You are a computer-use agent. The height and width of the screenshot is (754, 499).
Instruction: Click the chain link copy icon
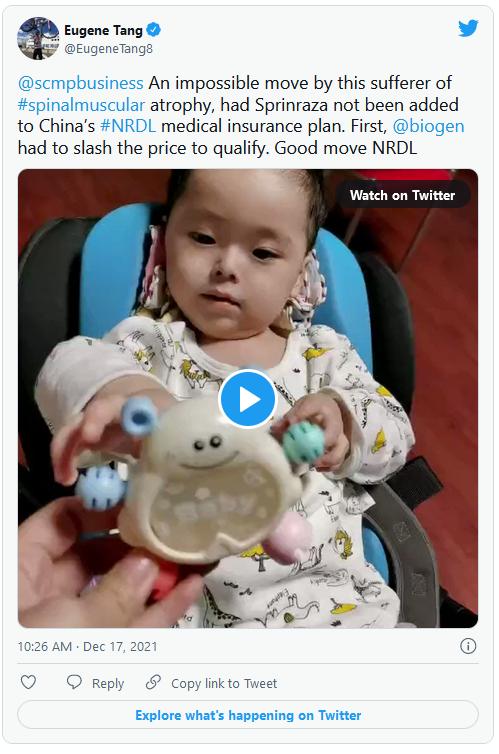pyautogui.click(x=153, y=682)
